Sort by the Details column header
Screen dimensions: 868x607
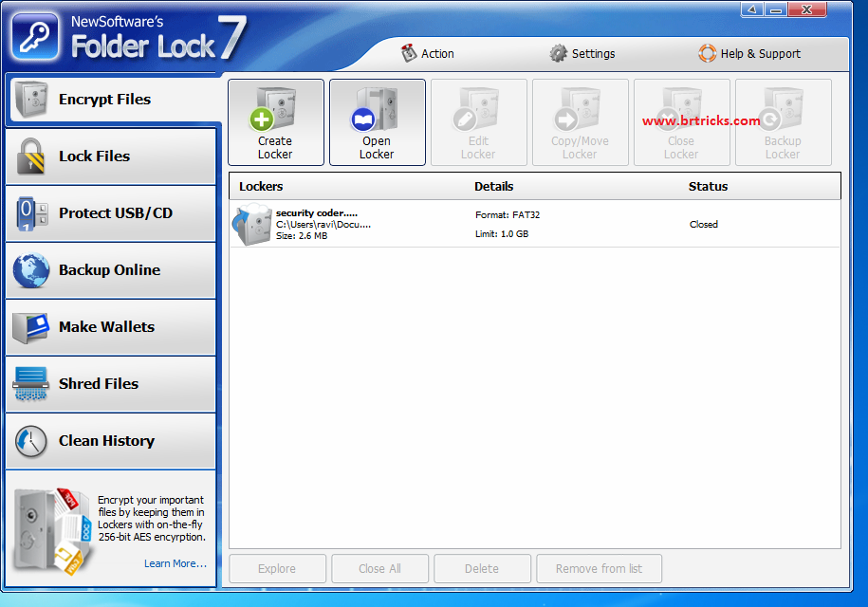[494, 187]
